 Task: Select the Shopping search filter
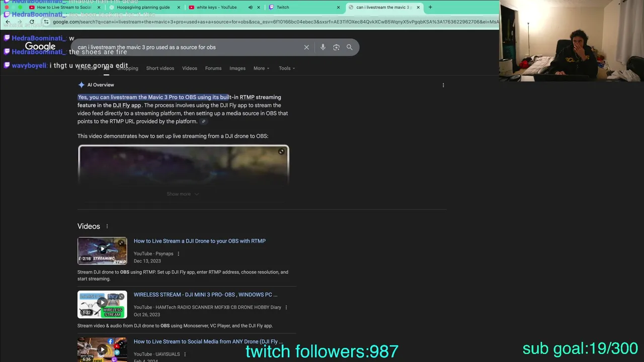128,68
